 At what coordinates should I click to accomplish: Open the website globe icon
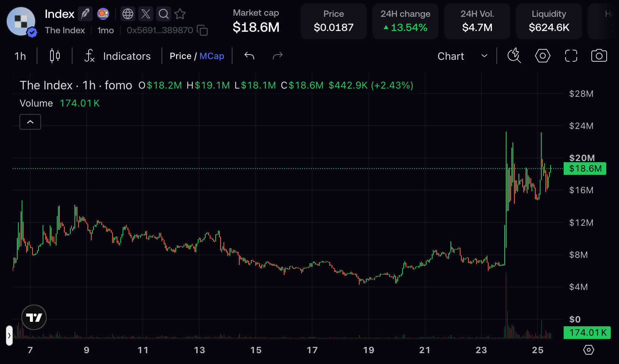point(128,14)
